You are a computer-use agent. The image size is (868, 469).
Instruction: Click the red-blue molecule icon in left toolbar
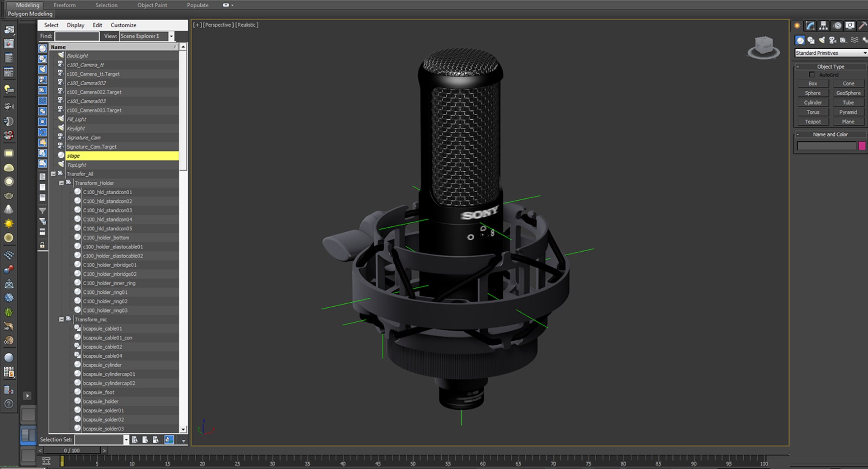[9, 270]
